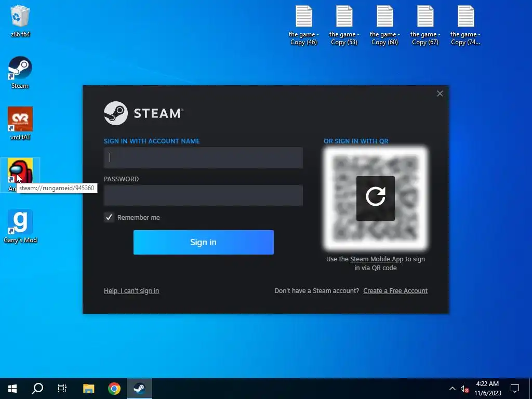The height and width of the screenshot is (399, 532).
Task: Open taskbar Search
Action: pyautogui.click(x=37, y=389)
